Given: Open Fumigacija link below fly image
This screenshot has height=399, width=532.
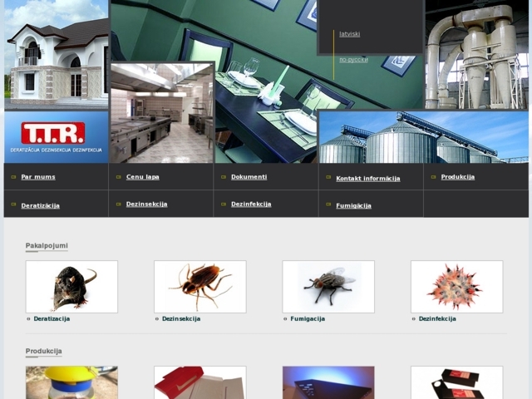Looking at the screenshot, I should tap(308, 318).
